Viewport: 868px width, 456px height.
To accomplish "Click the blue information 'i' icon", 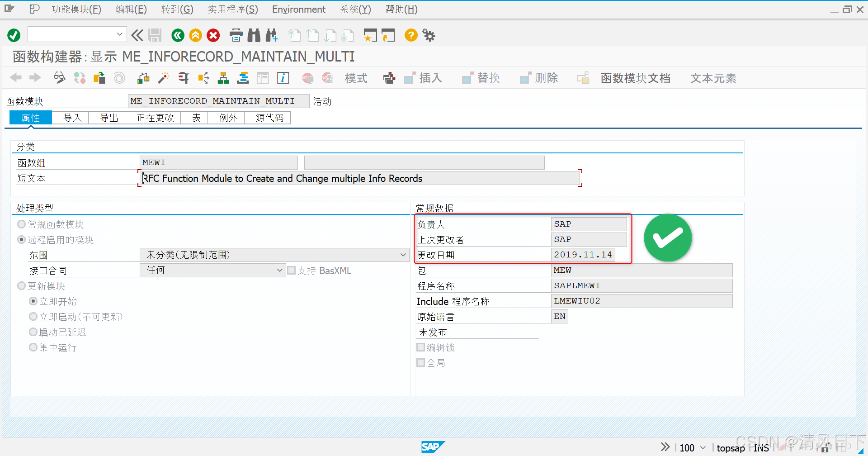I will (283, 78).
